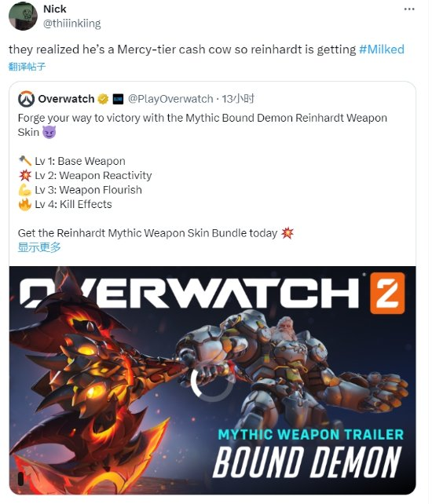Open the Bound Demon trailer video thumbnail
The width and height of the screenshot is (432, 504).
(212, 380)
